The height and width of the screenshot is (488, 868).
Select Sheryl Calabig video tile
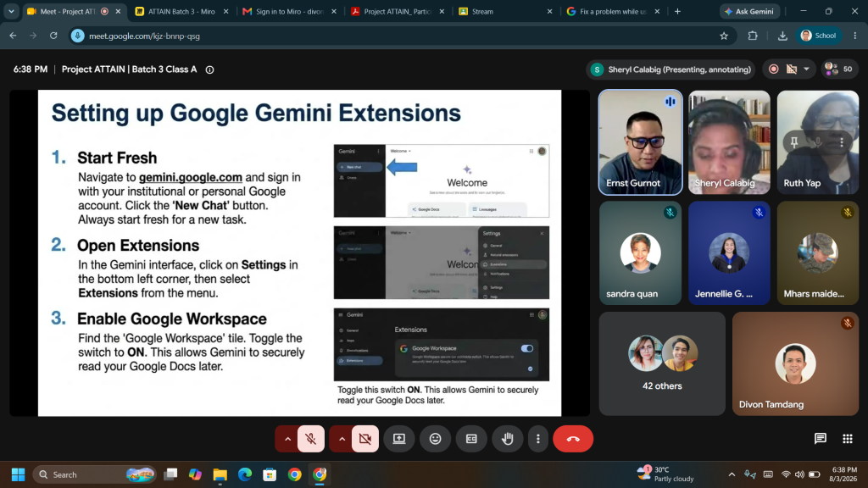729,142
